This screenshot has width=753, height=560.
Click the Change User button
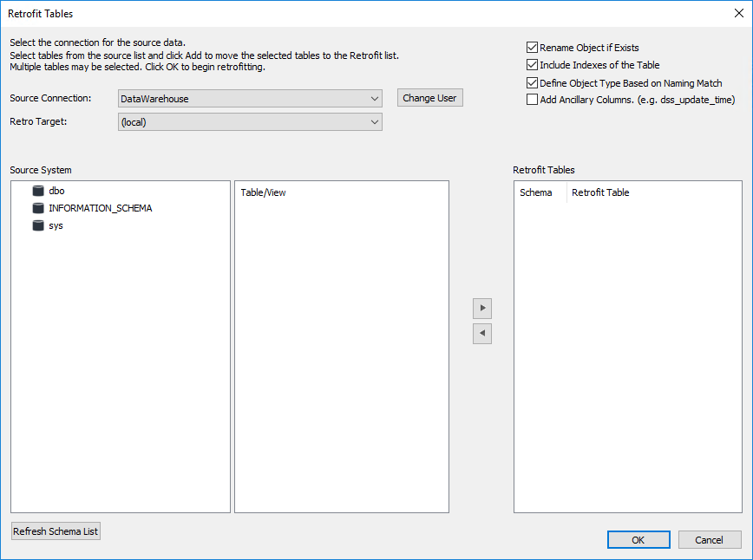coord(429,98)
